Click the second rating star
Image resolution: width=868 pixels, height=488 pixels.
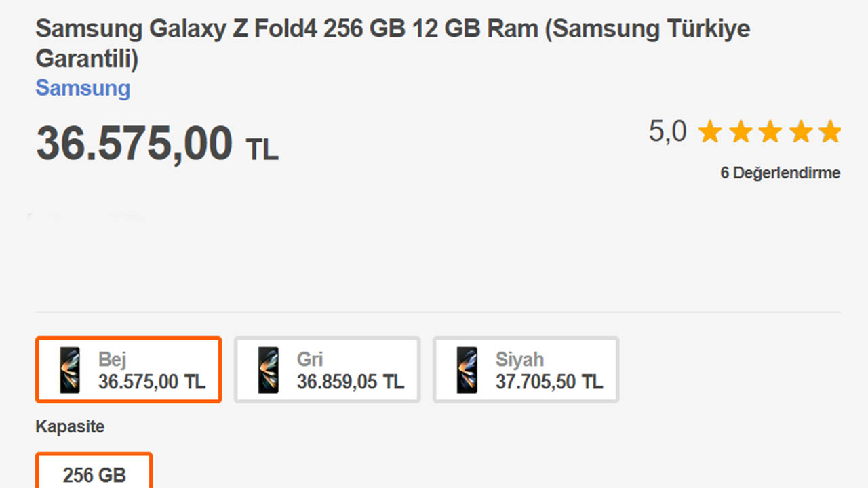(x=740, y=131)
